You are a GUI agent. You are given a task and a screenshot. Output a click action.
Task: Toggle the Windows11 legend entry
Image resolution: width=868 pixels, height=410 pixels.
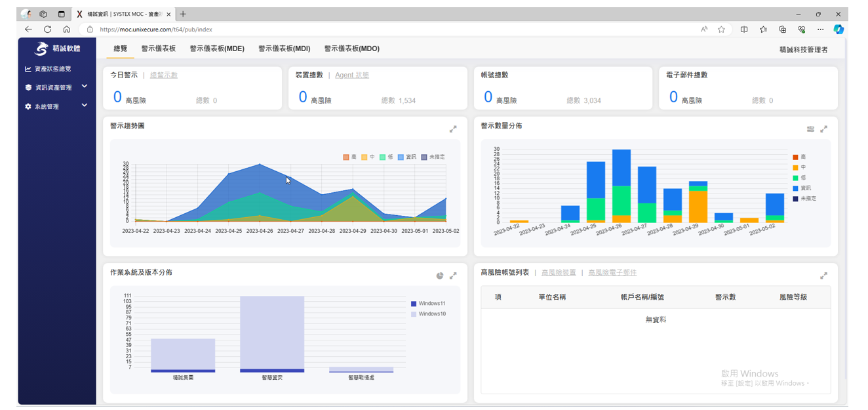tap(428, 304)
